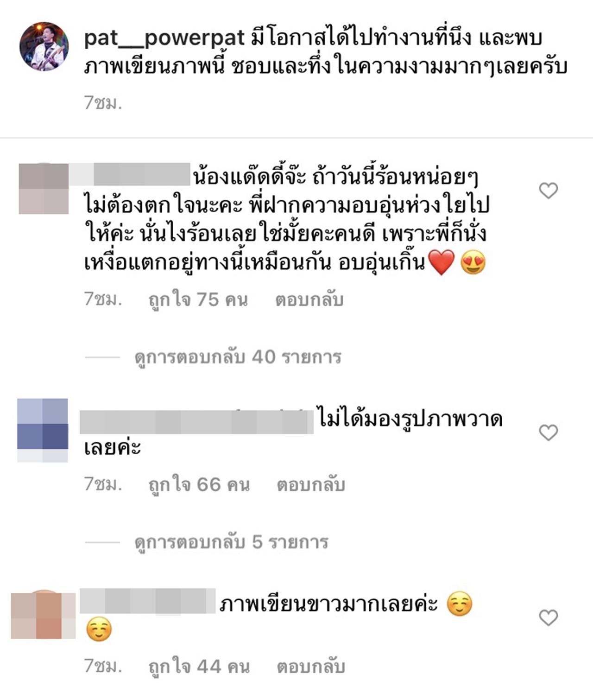
Task: Open third commenter's blurred avatar
Action: [43, 614]
